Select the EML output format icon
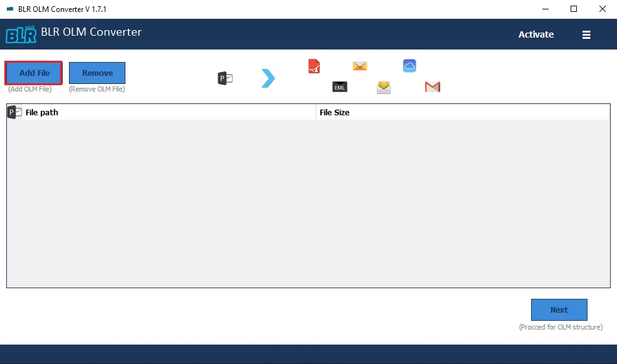Screen dimensions: 617x364 (339, 87)
